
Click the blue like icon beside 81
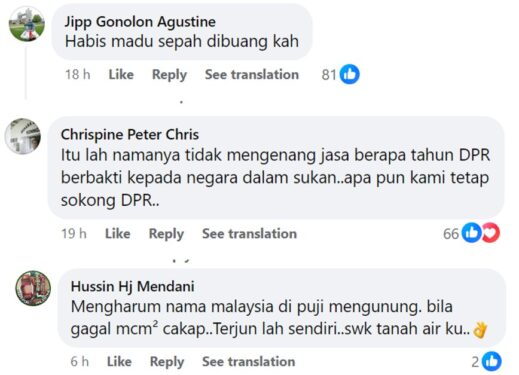(350, 74)
